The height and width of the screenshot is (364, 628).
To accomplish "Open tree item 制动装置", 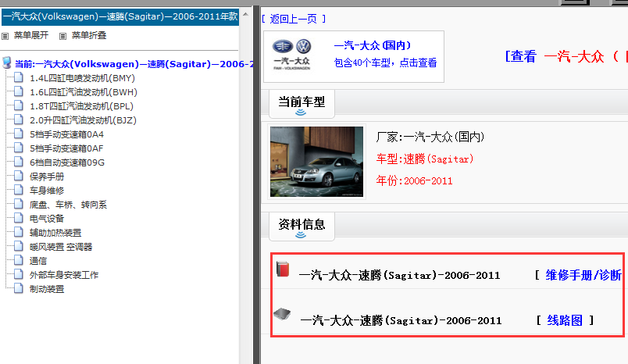I will [x=47, y=289].
